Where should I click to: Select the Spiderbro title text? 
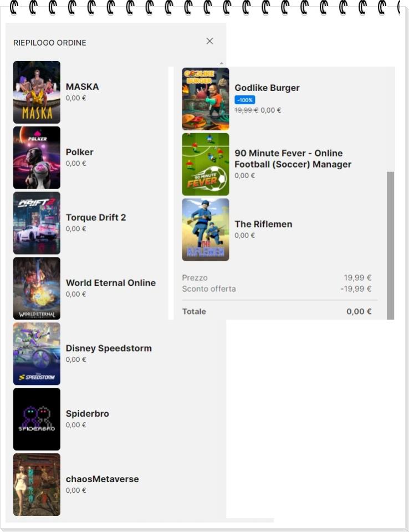click(x=88, y=414)
